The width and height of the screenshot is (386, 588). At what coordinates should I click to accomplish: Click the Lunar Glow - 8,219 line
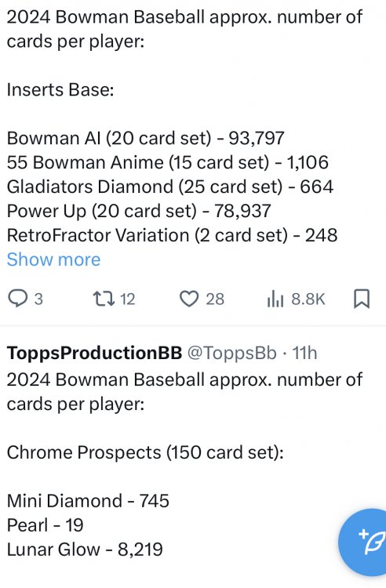coord(85,550)
